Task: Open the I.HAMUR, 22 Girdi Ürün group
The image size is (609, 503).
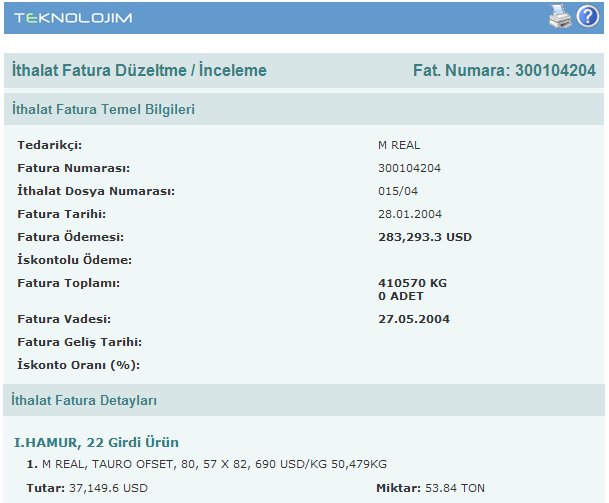Action: 97,442
